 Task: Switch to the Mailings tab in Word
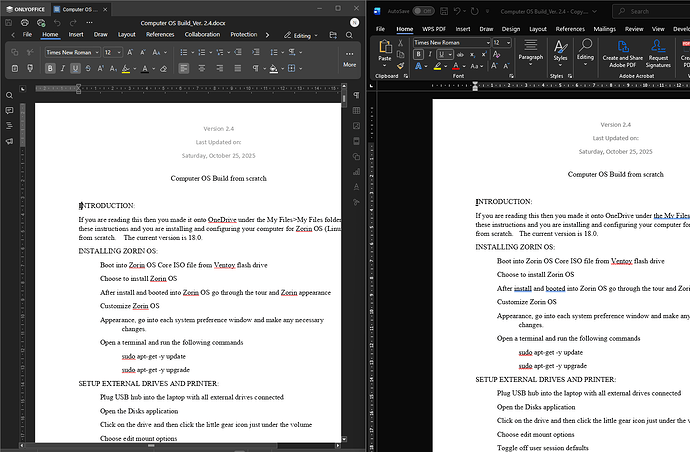(x=606, y=29)
